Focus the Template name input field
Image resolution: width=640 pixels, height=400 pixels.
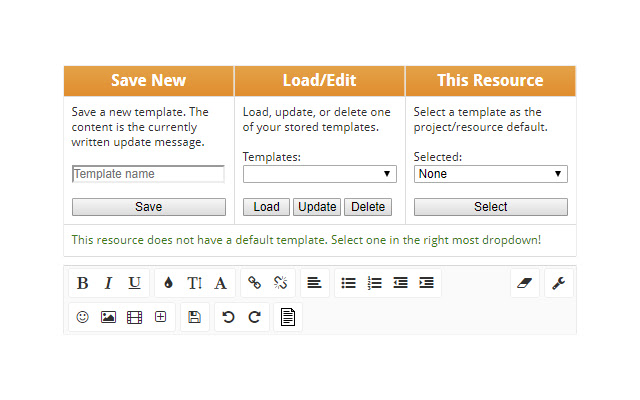point(148,174)
